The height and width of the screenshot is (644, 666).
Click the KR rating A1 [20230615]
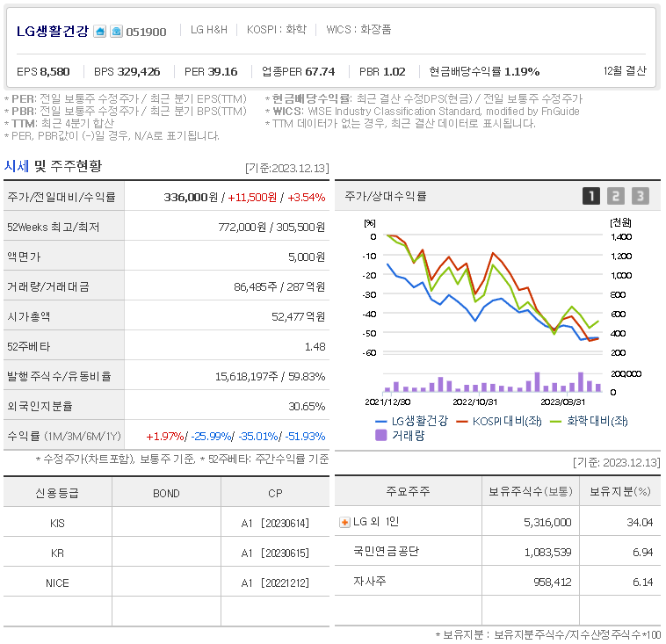click(x=275, y=554)
